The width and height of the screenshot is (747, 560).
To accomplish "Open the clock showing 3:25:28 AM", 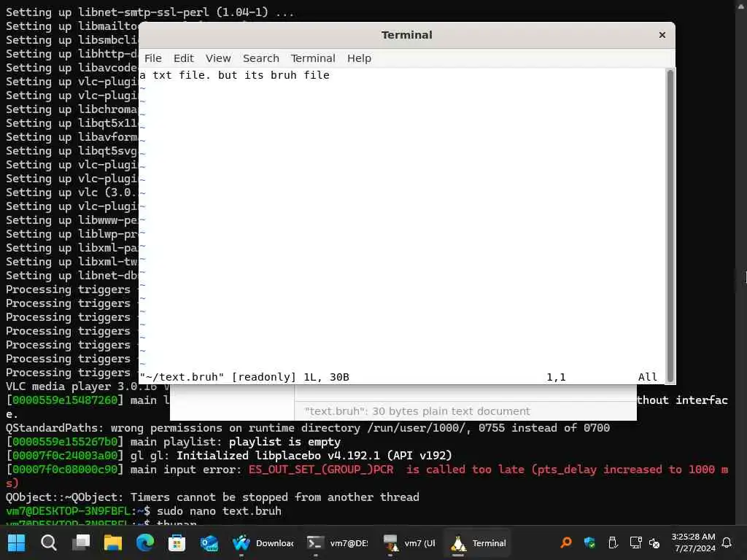I will click(694, 542).
